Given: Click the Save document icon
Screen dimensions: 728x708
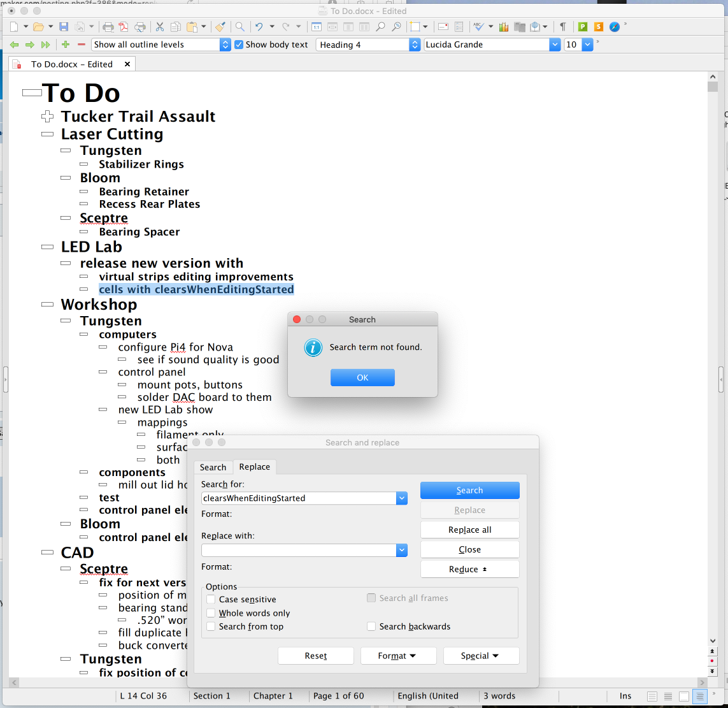Looking at the screenshot, I should click(x=64, y=27).
